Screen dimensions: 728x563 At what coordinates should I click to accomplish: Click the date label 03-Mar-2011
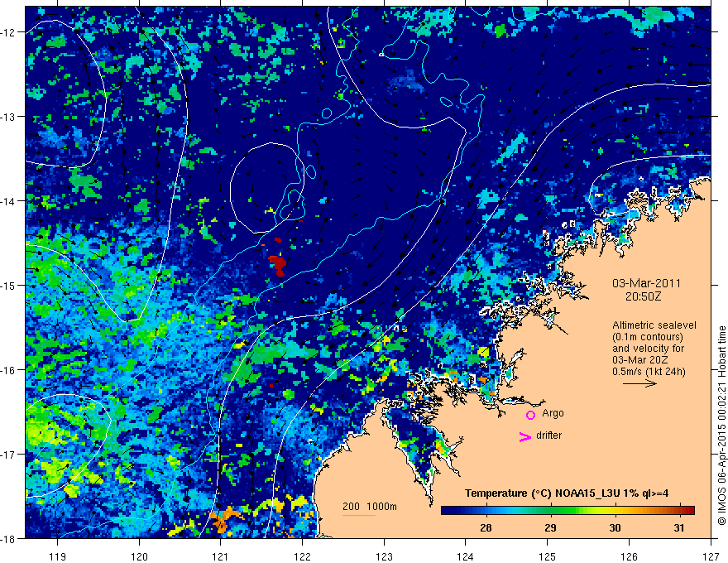point(646,283)
